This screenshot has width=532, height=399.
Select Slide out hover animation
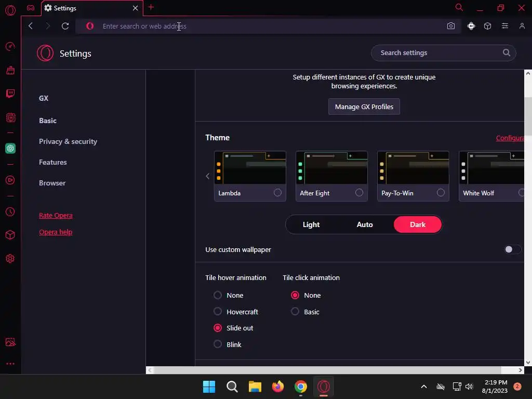point(218,328)
